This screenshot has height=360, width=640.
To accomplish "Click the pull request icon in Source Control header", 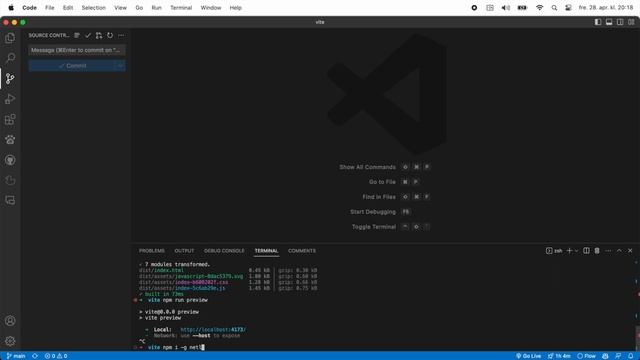I will pos(99,36).
